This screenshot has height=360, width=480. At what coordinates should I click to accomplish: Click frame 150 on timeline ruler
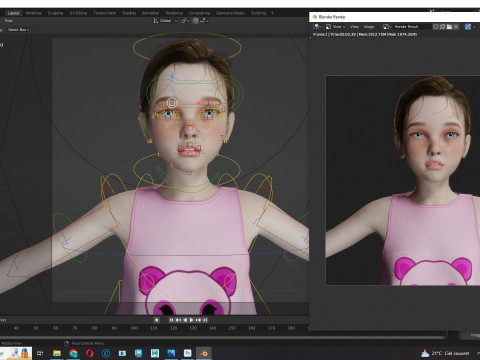point(232,328)
